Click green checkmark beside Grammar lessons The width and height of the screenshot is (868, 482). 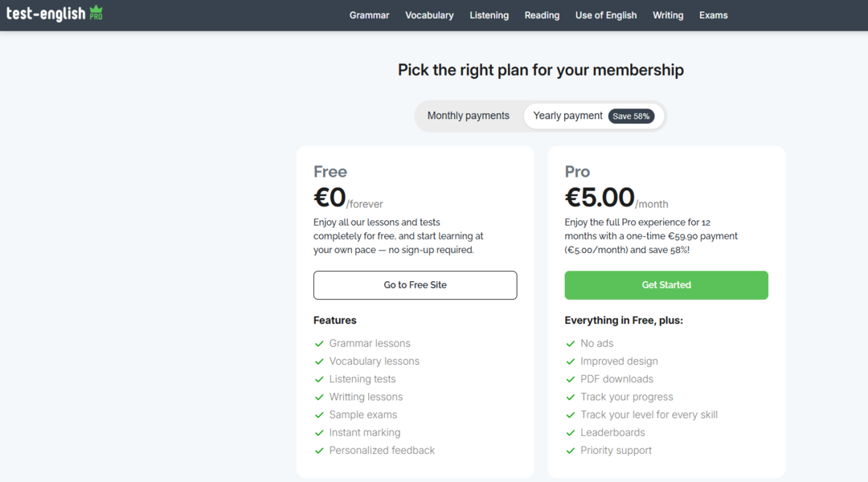pyautogui.click(x=319, y=344)
